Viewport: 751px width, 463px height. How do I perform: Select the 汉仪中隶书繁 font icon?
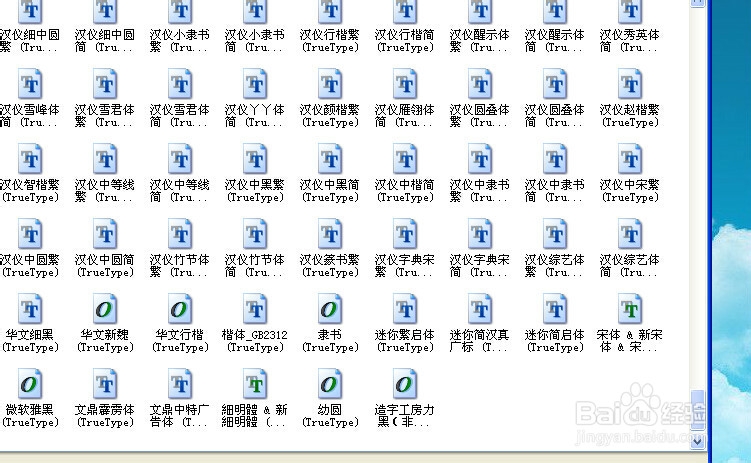(x=480, y=159)
